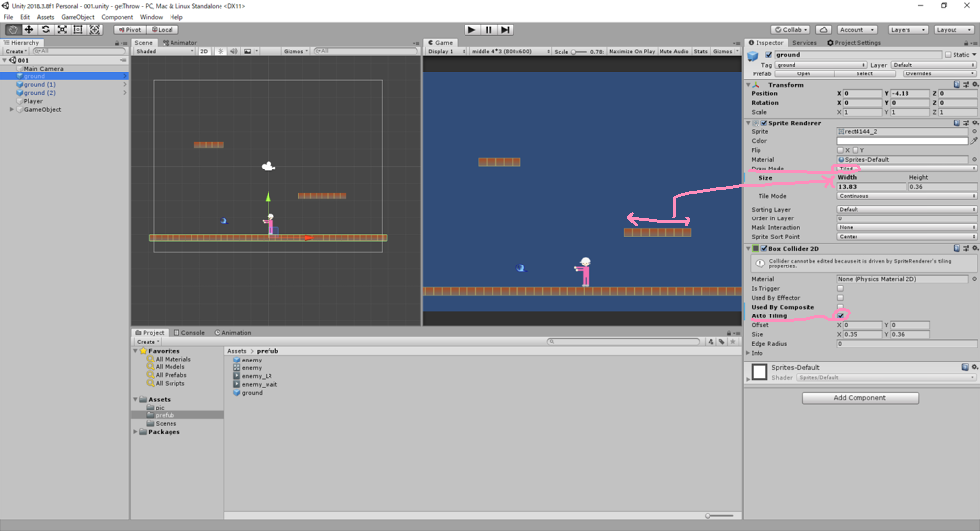Toggle 2D scene view mode
Screen dimensions: 980x531
pyautogui.click(x=204, y=51)
